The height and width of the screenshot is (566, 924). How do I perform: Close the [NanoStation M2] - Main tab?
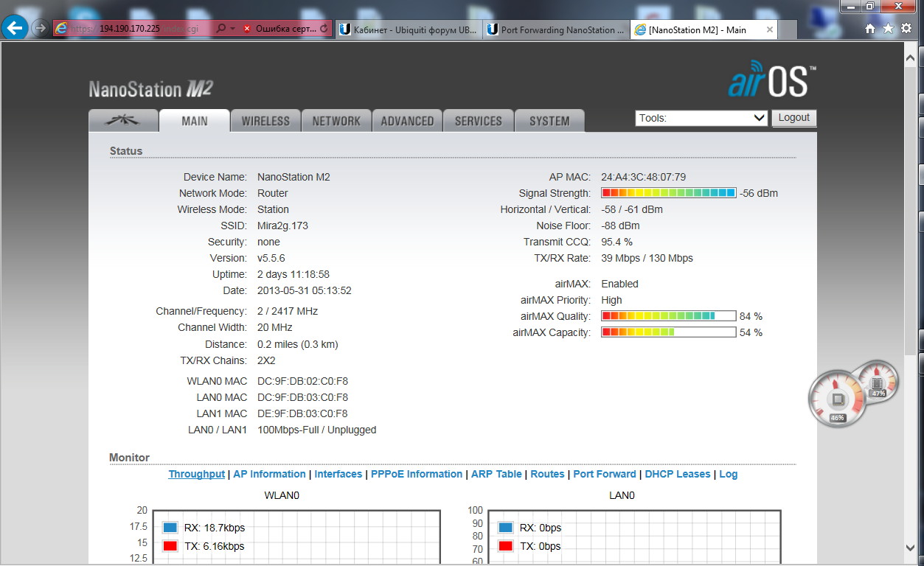(770, 29)
